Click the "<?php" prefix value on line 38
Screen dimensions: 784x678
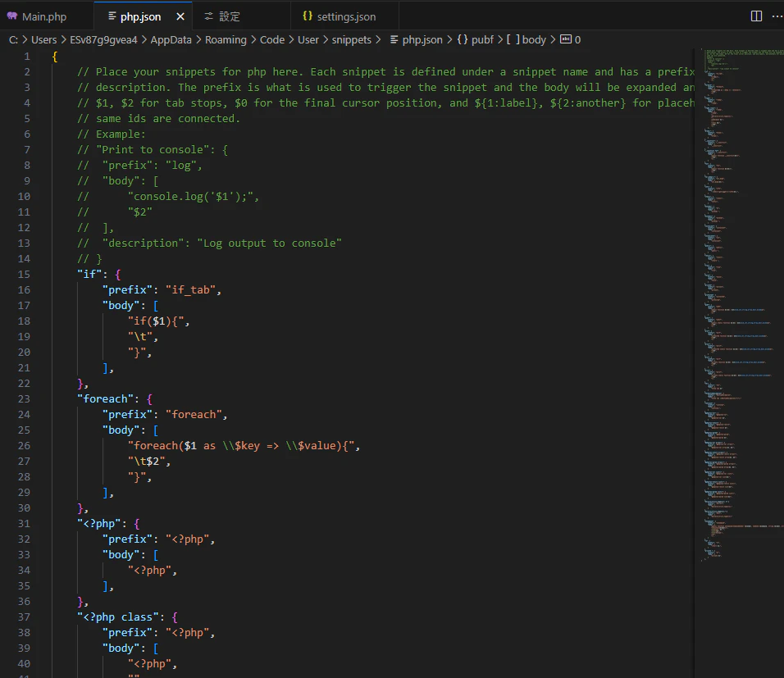click(x=188, y=632)
